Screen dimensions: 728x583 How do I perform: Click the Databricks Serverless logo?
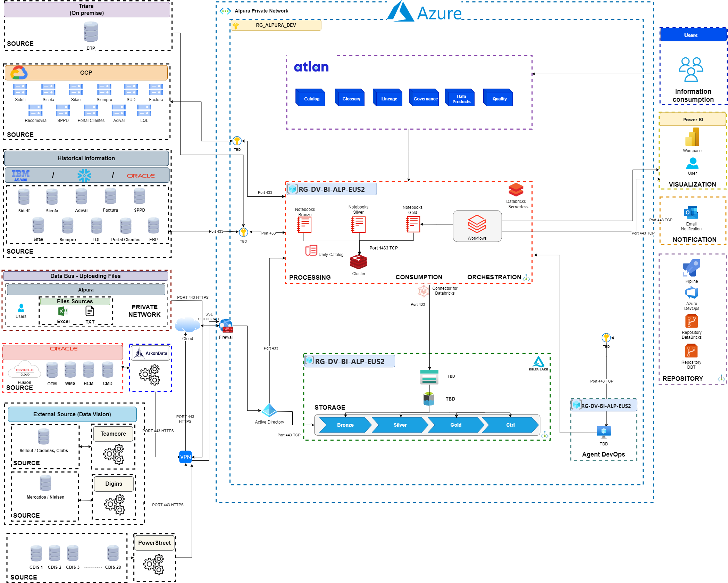pyautogui.click(x=516, y=190)
